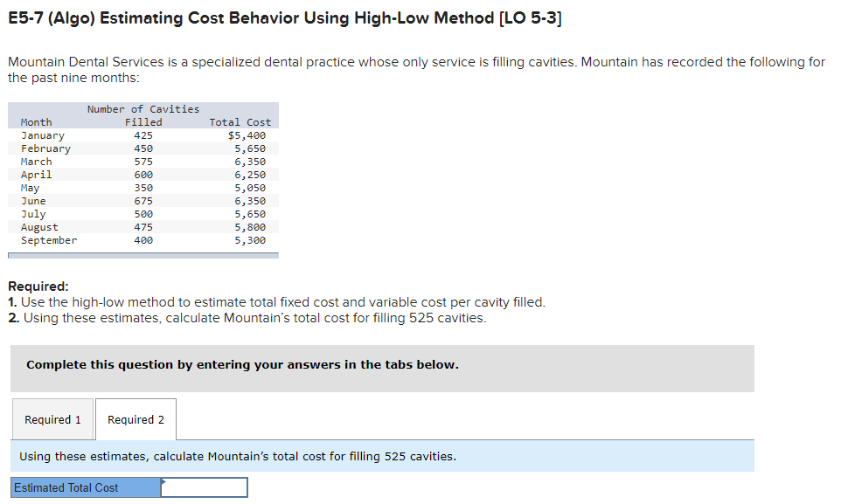Viewport: 848px width, 504px height.
Task: Click the horizontal scrollbar below the data table
Action: (x=142, y=254)
